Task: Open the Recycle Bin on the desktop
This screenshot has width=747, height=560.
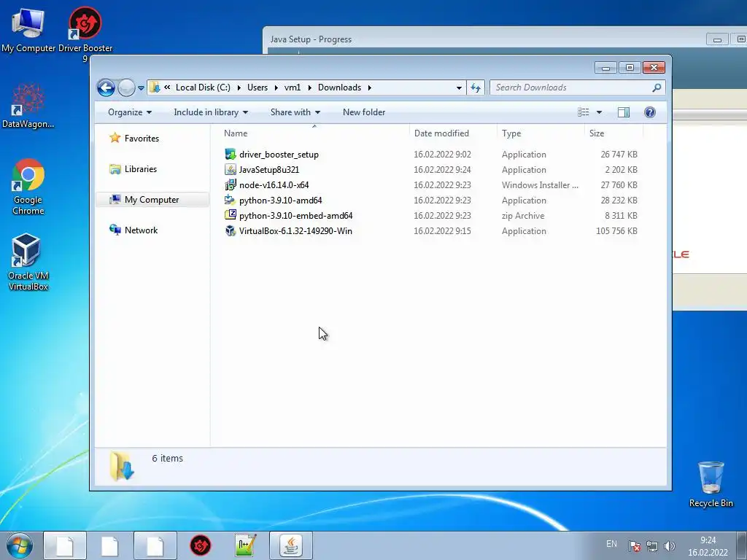Action: (711, 485)
